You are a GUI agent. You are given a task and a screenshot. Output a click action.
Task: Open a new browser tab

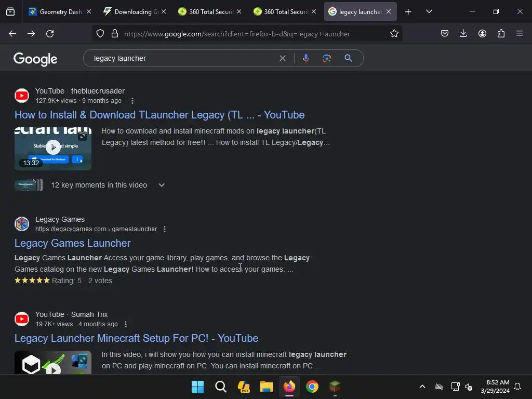[408, 12]
